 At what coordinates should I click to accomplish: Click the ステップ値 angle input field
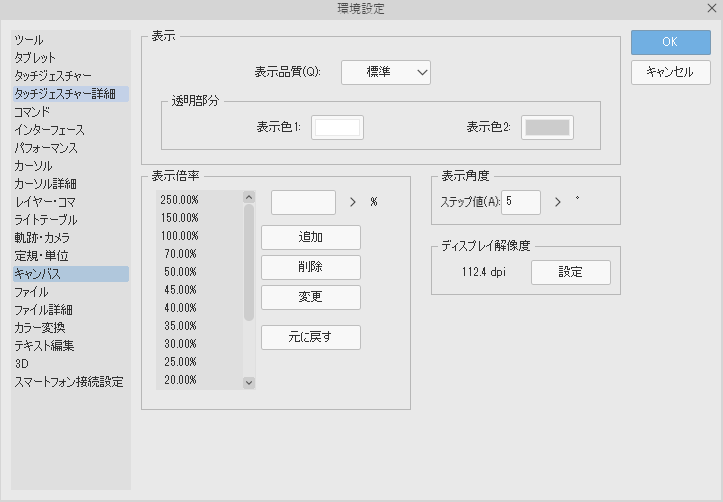click(521, 202)
